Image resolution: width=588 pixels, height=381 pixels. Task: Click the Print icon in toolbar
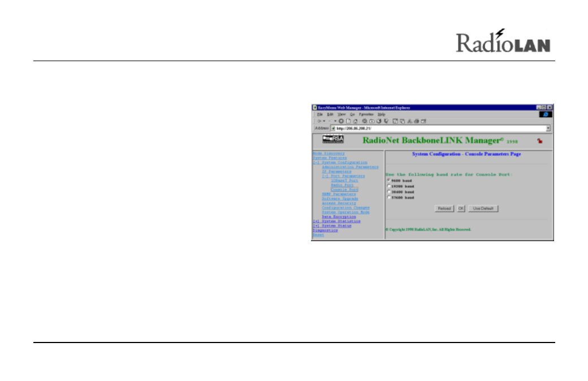pyautogui.click(x=417, y=121)
